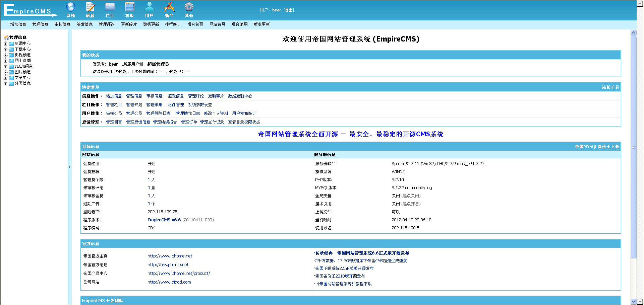Click 管理支付记录 quick menu link

coord(212,122)
